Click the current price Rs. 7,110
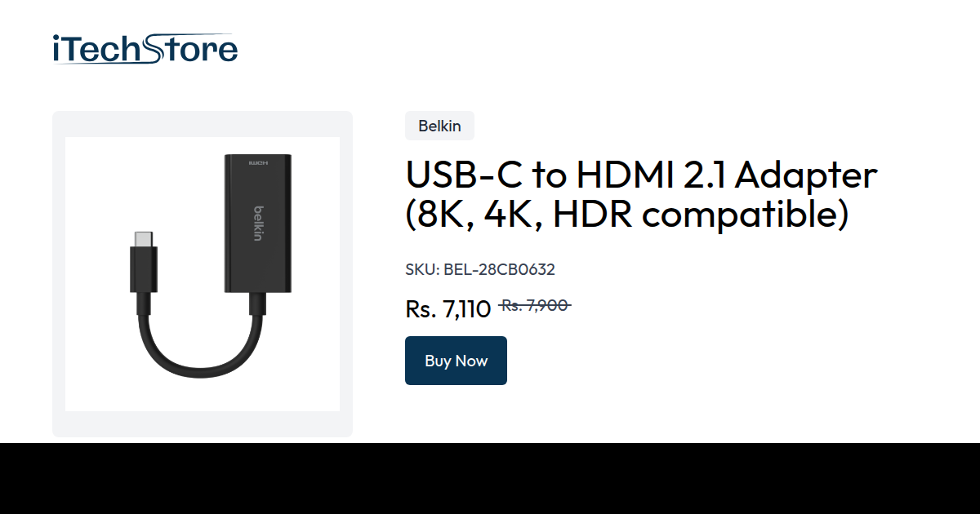This screenshot has width=980, height=514. point(448,309)
